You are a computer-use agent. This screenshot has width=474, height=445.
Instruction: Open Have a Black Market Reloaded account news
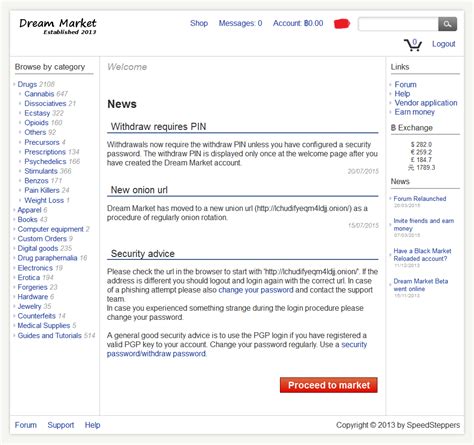(x=422, y=255)
